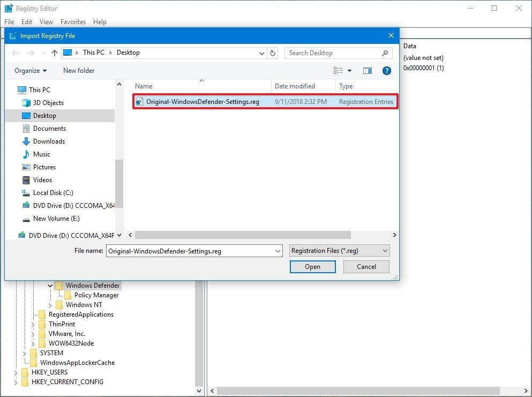Viewport: 532px width, 397px height.
Task: Select the Windows Defender key
Action: pyautogui.click(x=93, y=286)
